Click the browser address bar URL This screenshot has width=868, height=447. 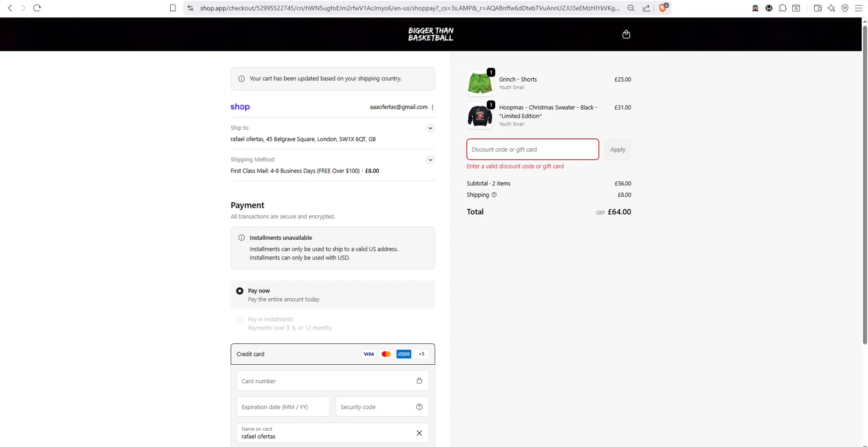click(410, 8)
